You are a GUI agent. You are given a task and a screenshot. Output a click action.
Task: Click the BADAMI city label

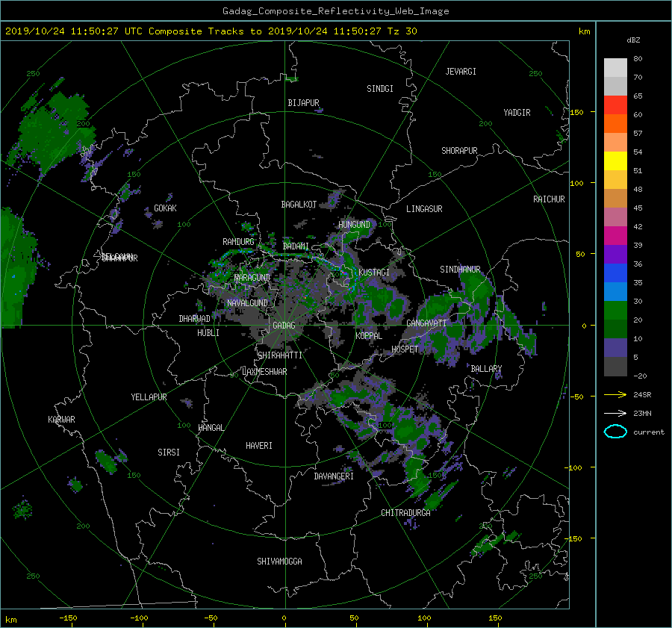pyautogui.click(x=296, y=246)
